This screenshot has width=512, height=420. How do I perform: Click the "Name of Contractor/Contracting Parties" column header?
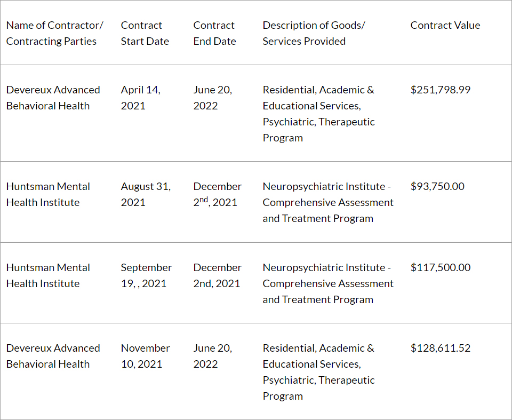[x=54, y=33]
